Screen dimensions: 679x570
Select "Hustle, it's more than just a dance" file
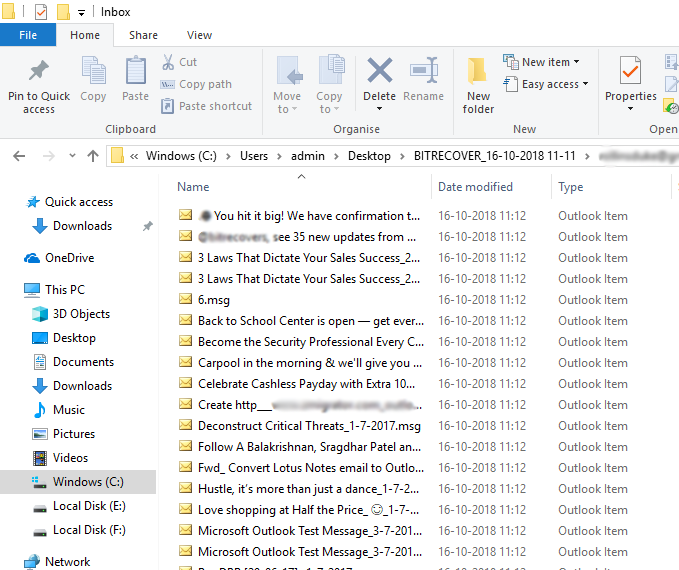pos(308,489)
